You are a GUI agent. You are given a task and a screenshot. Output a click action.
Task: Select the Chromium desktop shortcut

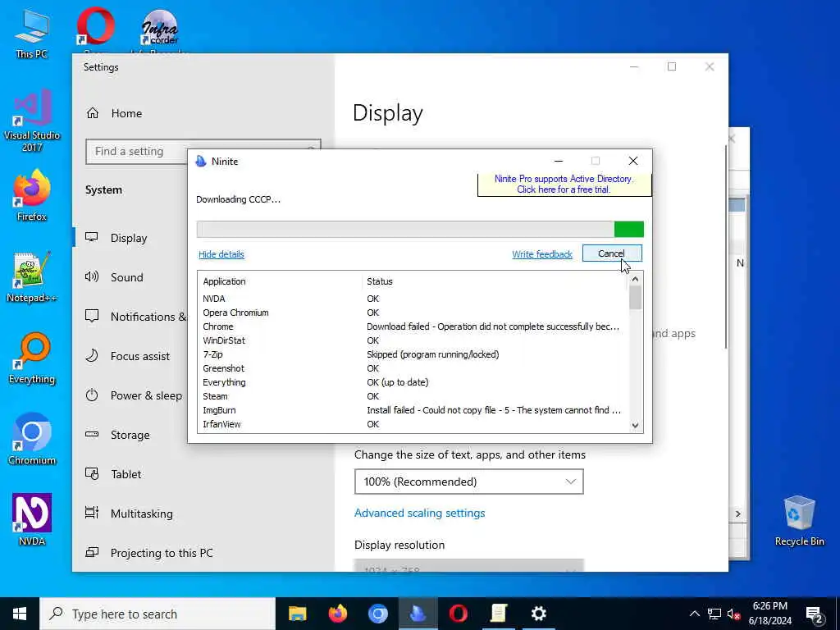[x=32, y=440]
